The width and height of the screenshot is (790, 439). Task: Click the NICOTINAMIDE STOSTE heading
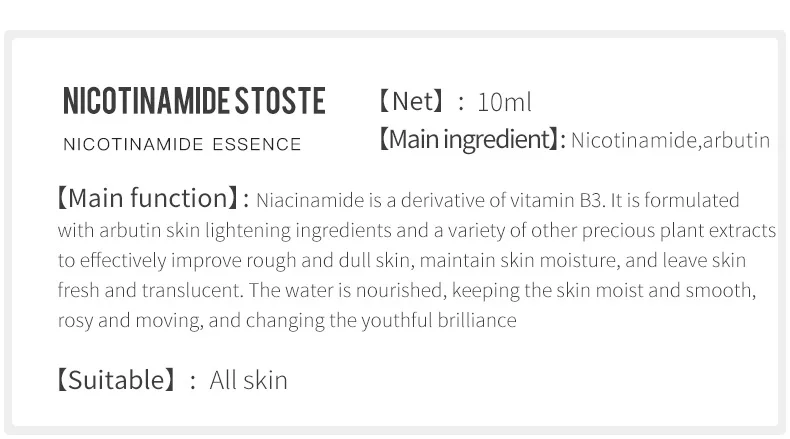point(194,101)
